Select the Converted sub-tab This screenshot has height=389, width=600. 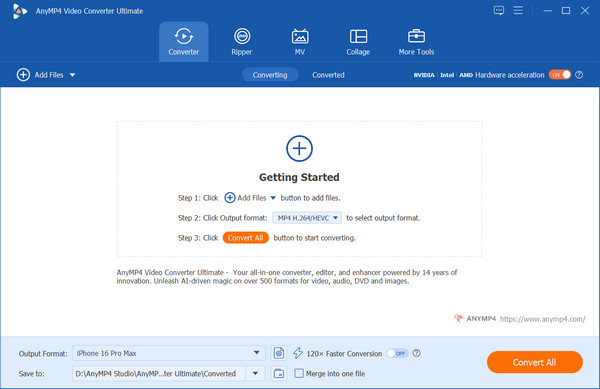(x=328, y=75)
